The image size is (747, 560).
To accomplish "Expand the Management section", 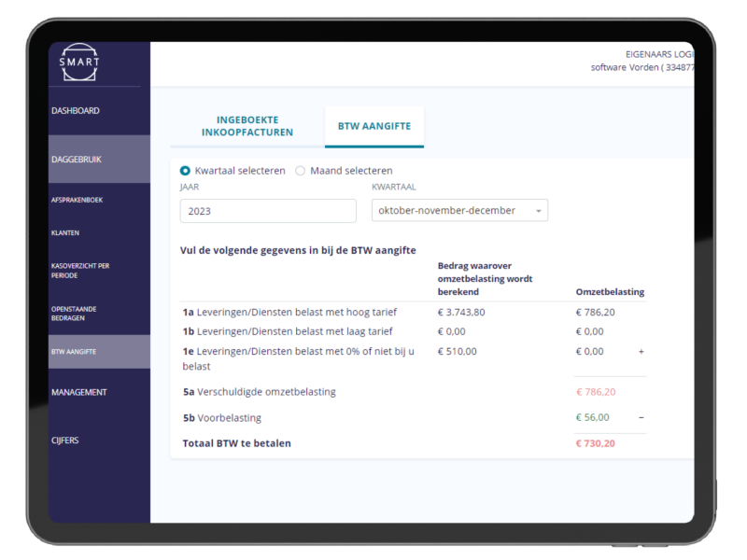I will click(79, 392).
